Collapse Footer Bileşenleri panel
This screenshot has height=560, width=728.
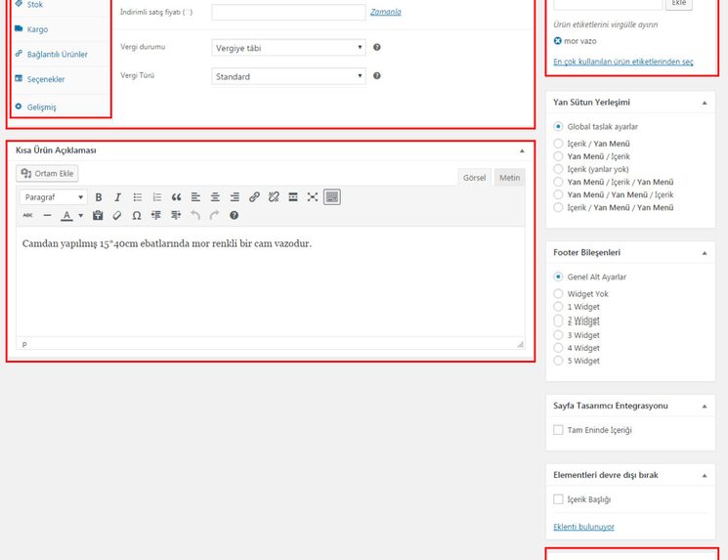(x=705, y=253)
